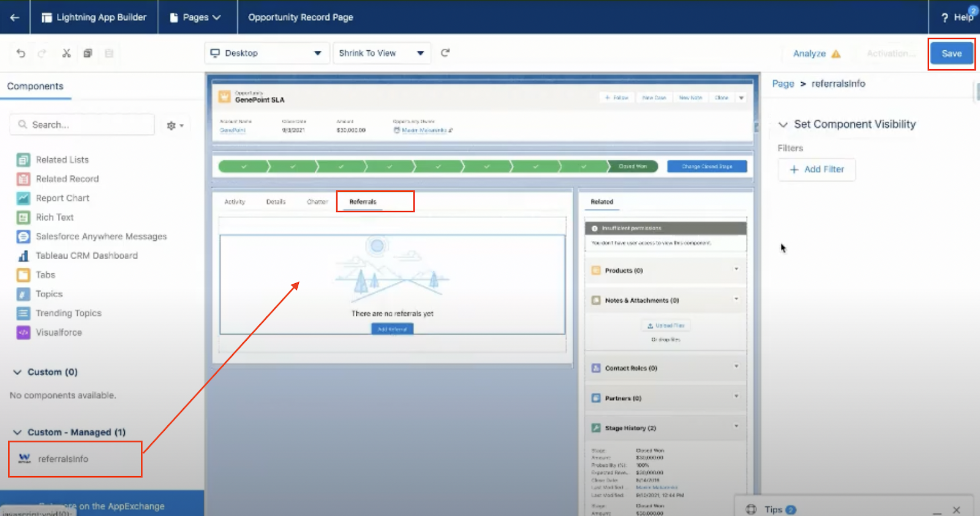Click the Page breadcrumb link
The height and width of the screenshot is (516, 980).
point(783,84)
